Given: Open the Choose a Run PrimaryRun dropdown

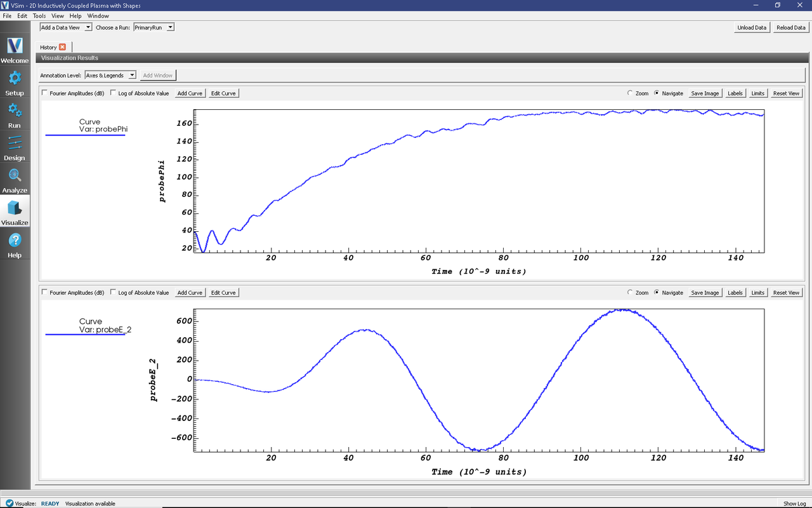Looking at the screenshot, I should pos(154,27).
